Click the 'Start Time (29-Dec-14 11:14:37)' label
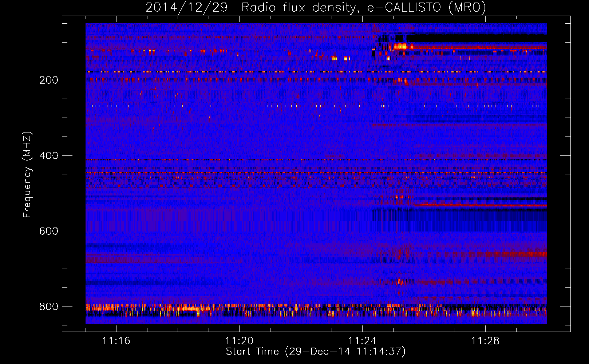589x364 pixels. point(316,352)
